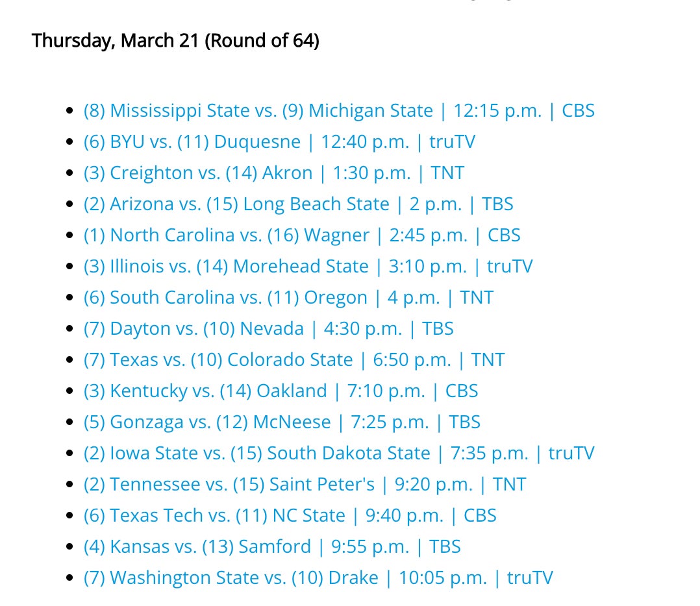Select Iowa State vs. South Dakota State

[339, 454]
